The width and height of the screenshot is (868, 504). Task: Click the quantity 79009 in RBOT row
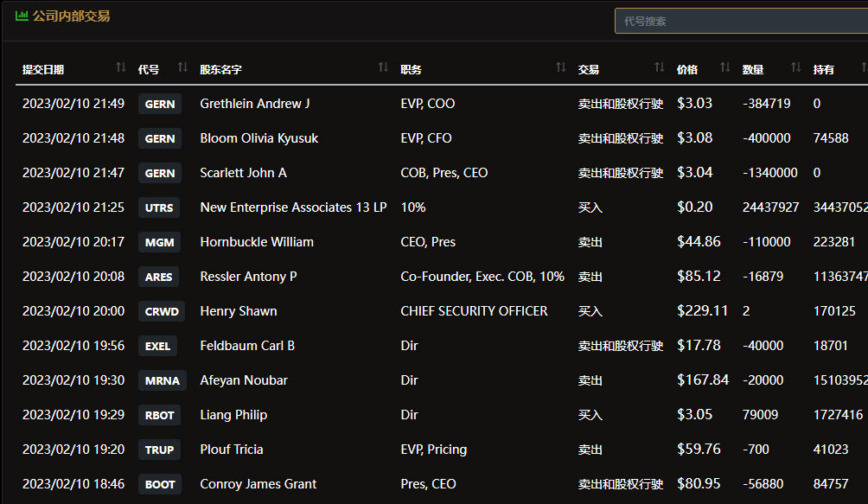(760, 415)
